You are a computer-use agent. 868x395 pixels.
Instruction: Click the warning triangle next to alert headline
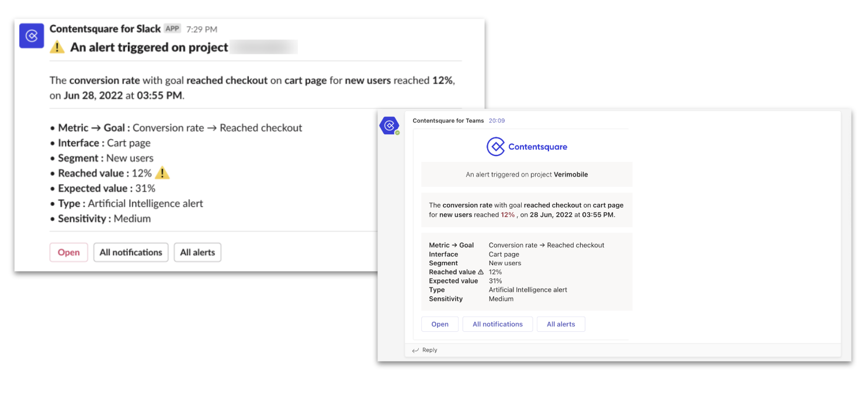point(57,47)
